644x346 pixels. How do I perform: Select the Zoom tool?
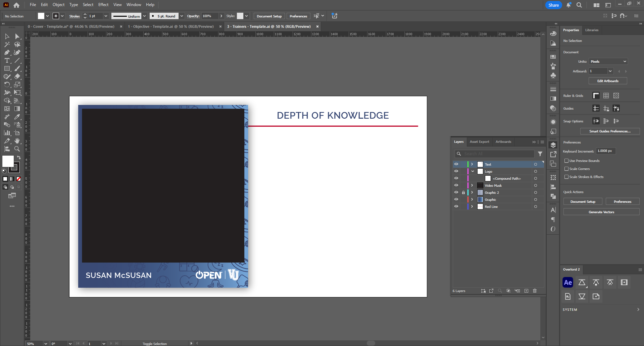[17, 149]
